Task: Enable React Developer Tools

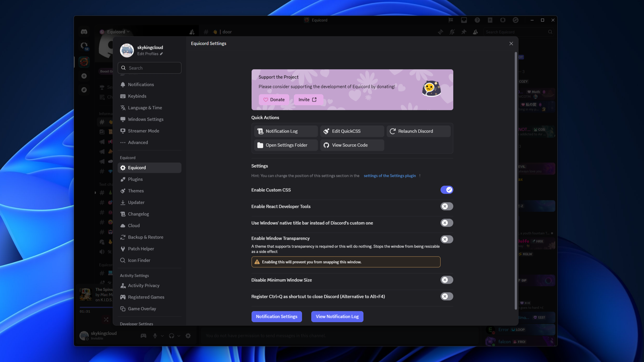Action: [x=447, y=206]
